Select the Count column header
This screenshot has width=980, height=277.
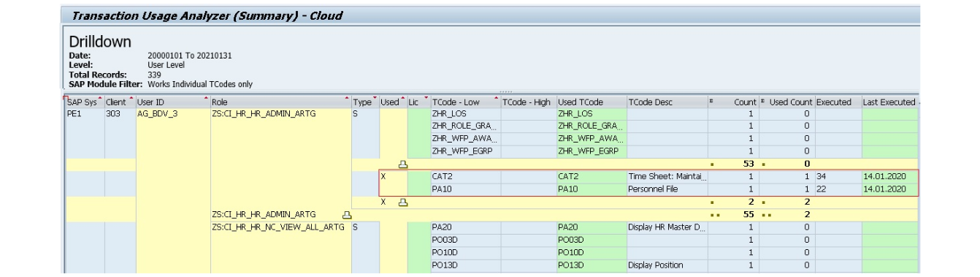[x=733, y=103]
